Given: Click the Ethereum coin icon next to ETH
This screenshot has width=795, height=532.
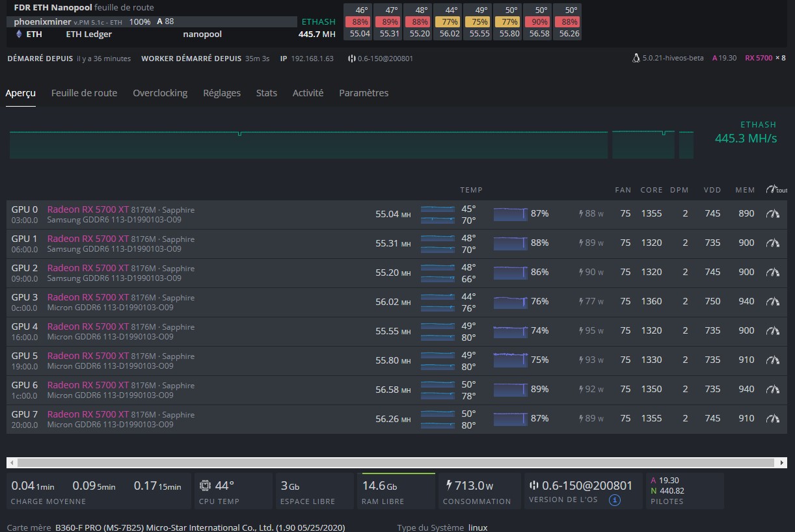Looking at the screenshot, I should click(18, 34).
